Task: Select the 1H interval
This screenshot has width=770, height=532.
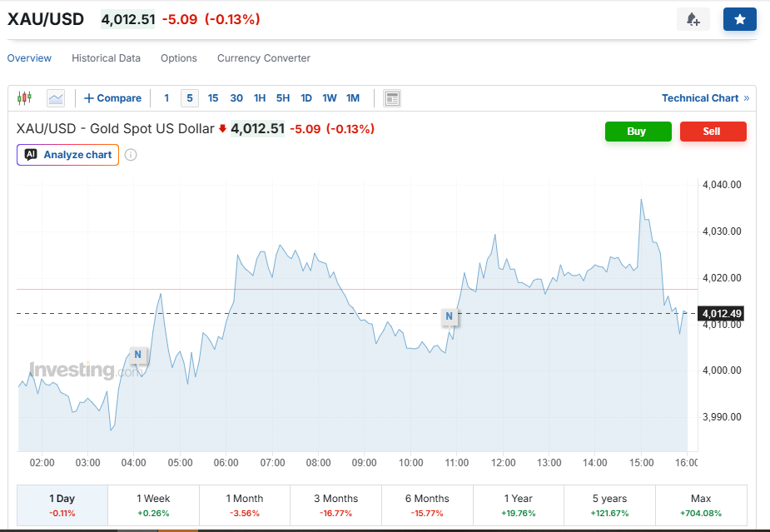Action: click(260, 98)
